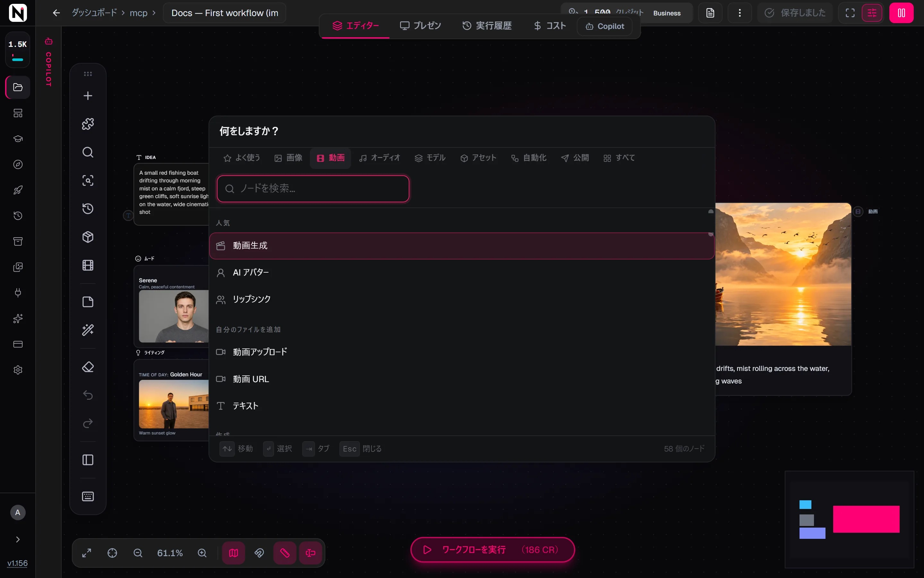Toggle the minimap button in bottom bar
Image resolution: width=924 pixels, height=578 pixels.
pyautogui.click(x=234, y=553)
